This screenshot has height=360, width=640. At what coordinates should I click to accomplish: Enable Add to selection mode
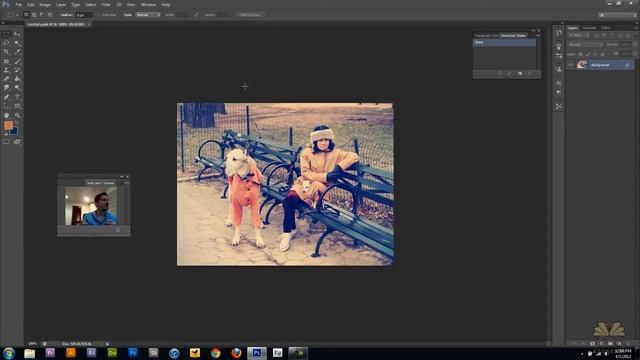coord(34,15)
